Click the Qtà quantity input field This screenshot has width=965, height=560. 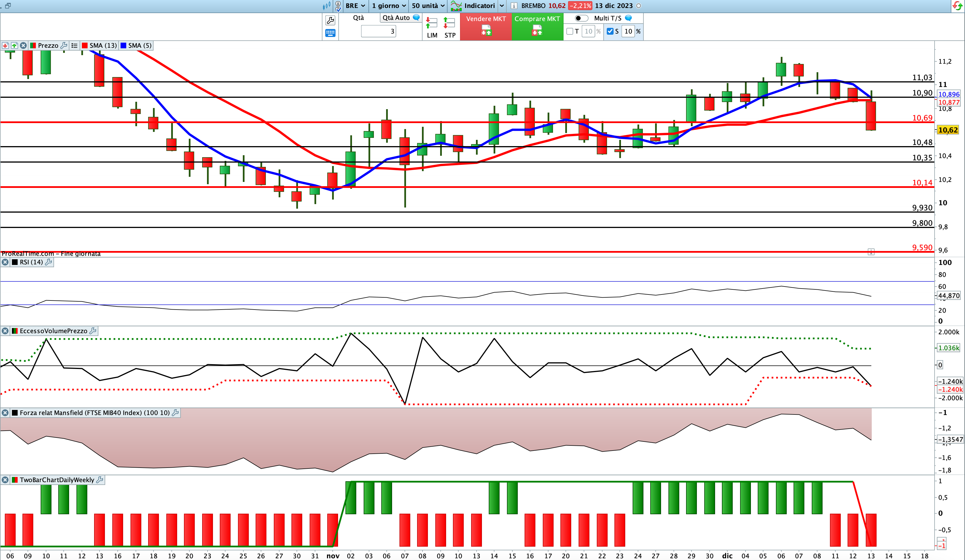click(378, 31)
